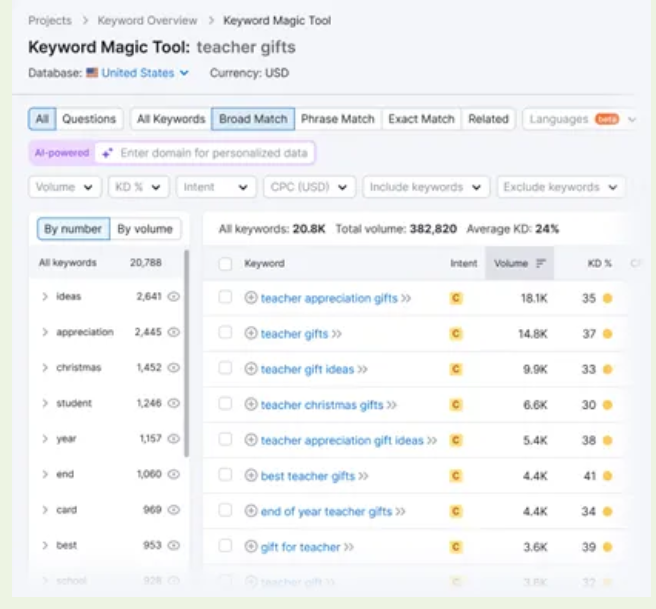Select the Phrase Match tab
The width and height of the screenshot is (656, 609).
click(x=338, y=119)
